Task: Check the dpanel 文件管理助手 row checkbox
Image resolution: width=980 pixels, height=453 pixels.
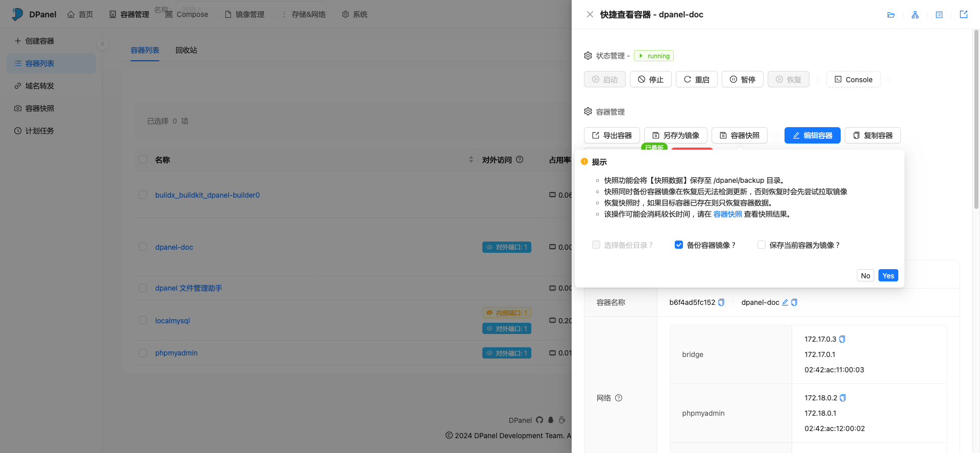Action: pos(143,288)
